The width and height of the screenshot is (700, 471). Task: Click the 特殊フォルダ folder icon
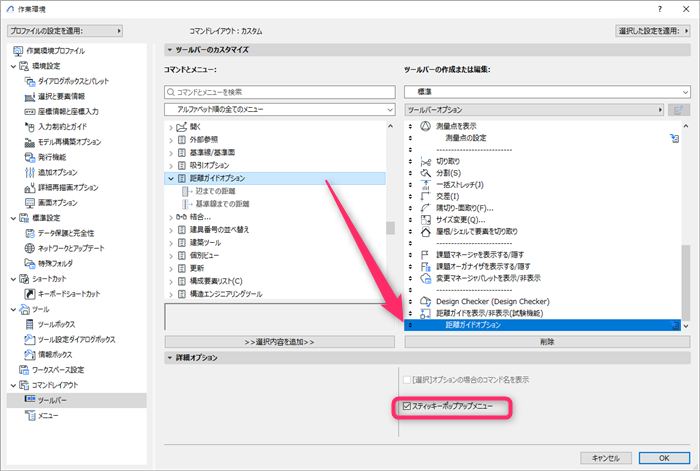pos(30,263)
